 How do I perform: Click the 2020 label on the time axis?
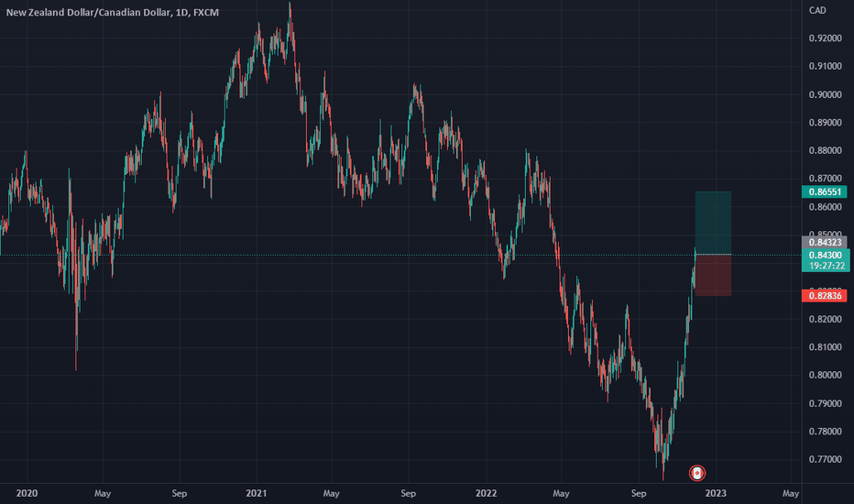(x=27, y=493)
